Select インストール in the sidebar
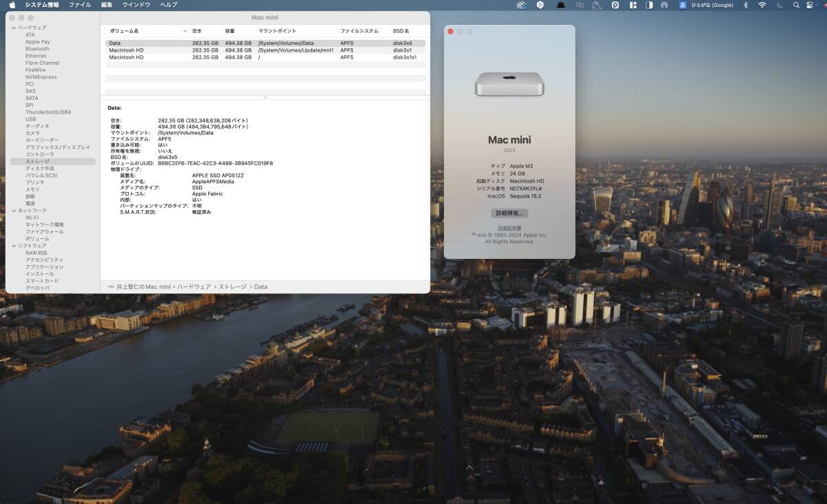827x504 pixels. point(40,274)
